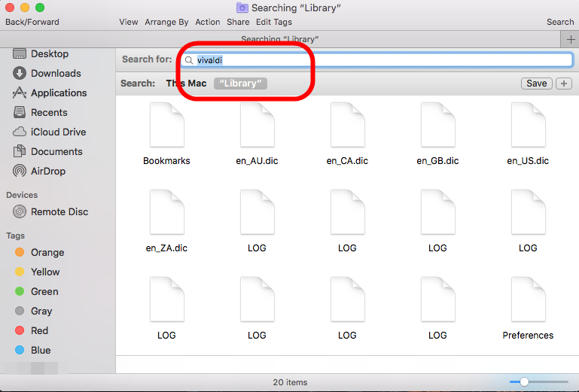
Task: Go to Applications in sidebar
Action: click(x=58, y=93)
